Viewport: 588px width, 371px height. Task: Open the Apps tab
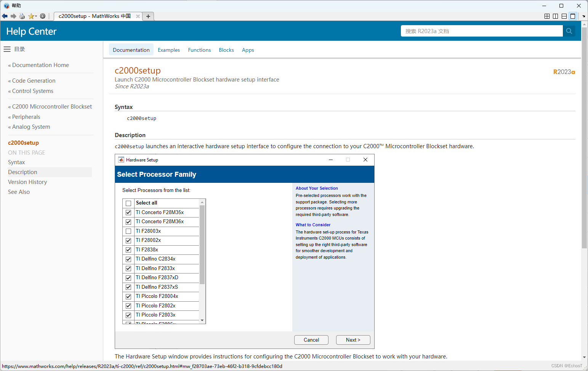(248, 50)
